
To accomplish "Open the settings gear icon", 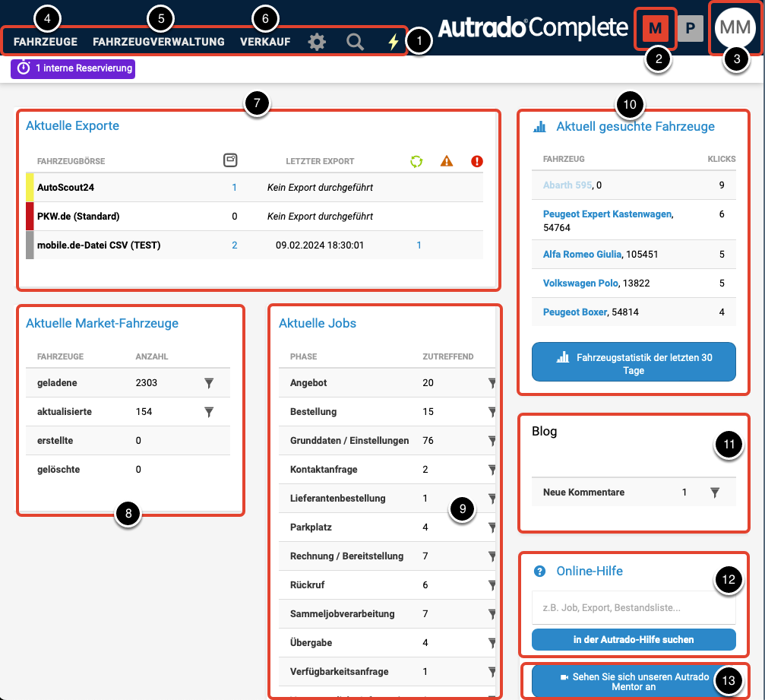I will (317, 43).
